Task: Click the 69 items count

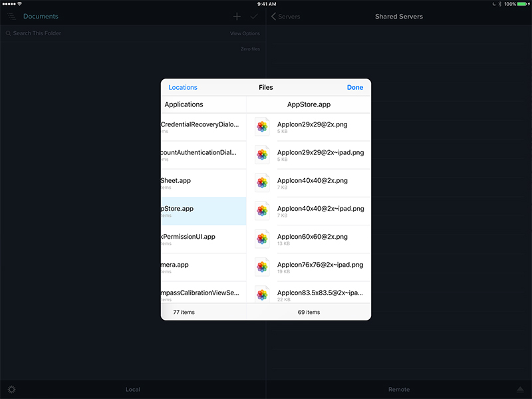Action: point(309,312)
